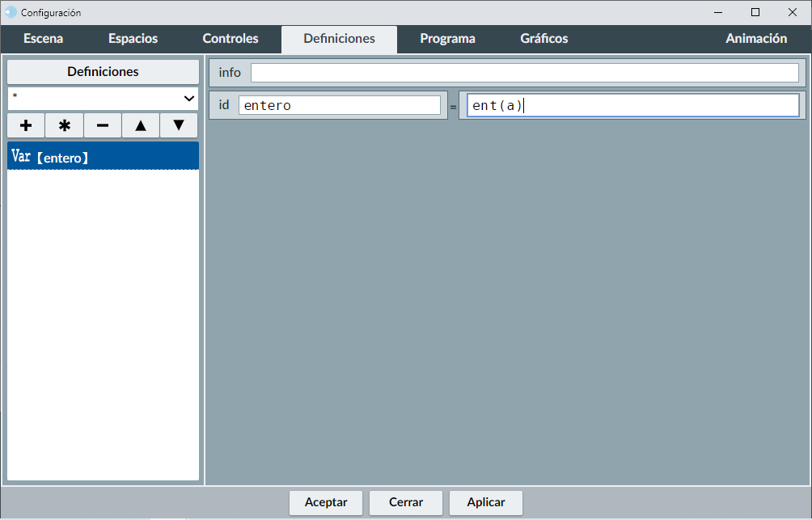Click the Configuración window app icon
The height and width of the screenshot is (520, 812).
tap(11, 12)
